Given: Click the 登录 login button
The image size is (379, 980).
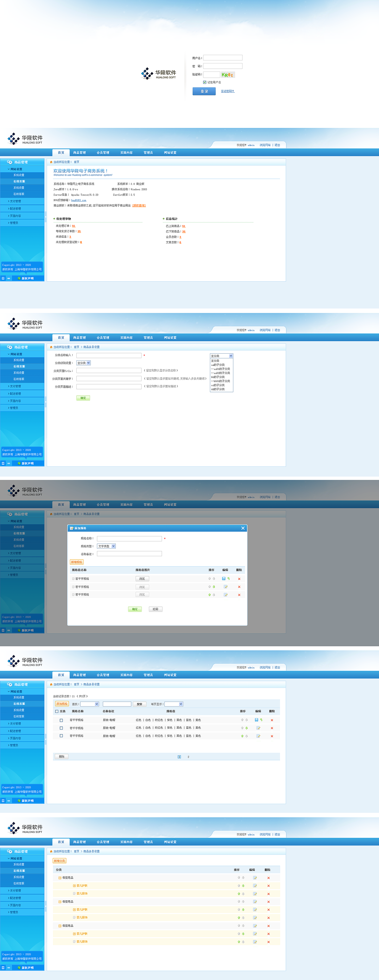Looking at the screenshot, I should 204,91.
